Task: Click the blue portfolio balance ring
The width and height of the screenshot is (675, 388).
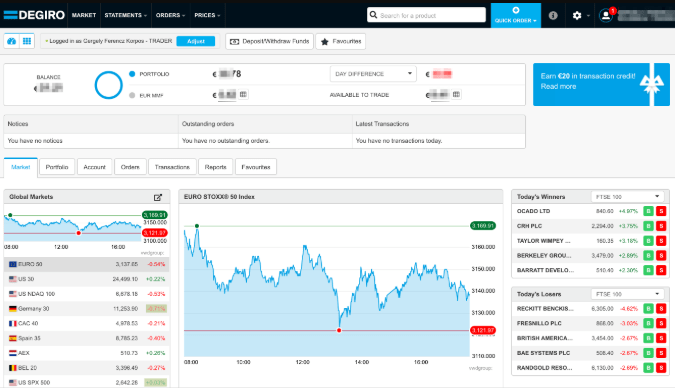Action: pos(108,85)
